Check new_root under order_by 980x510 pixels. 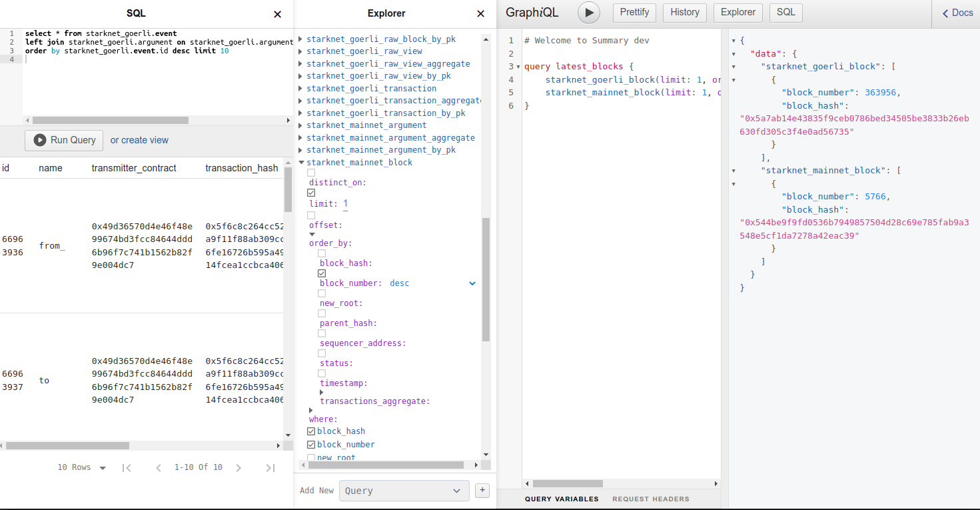pyautogui.click(x=322, y=293)
